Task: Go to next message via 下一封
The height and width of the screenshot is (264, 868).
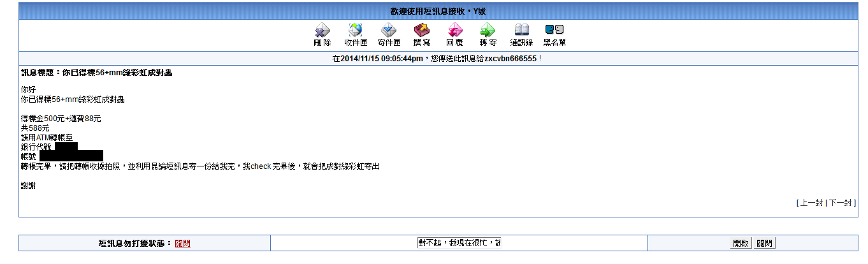Action: tap(840, 203)
